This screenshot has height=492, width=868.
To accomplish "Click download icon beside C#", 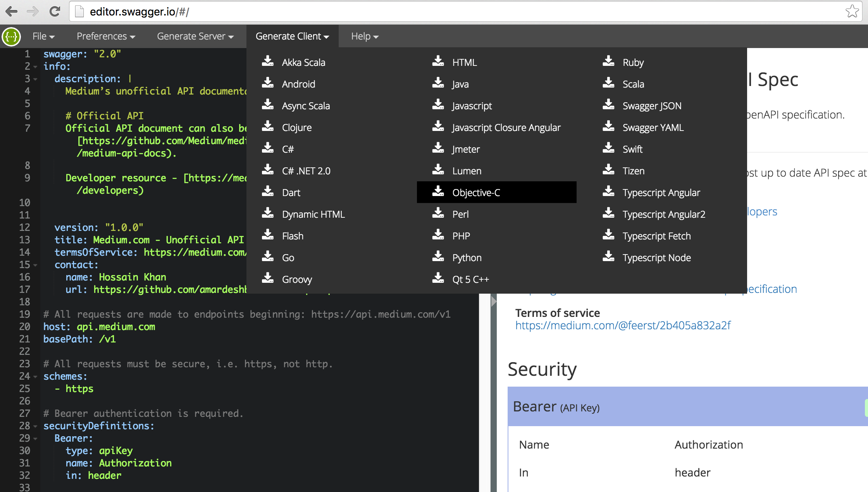I will pos(268,148).
